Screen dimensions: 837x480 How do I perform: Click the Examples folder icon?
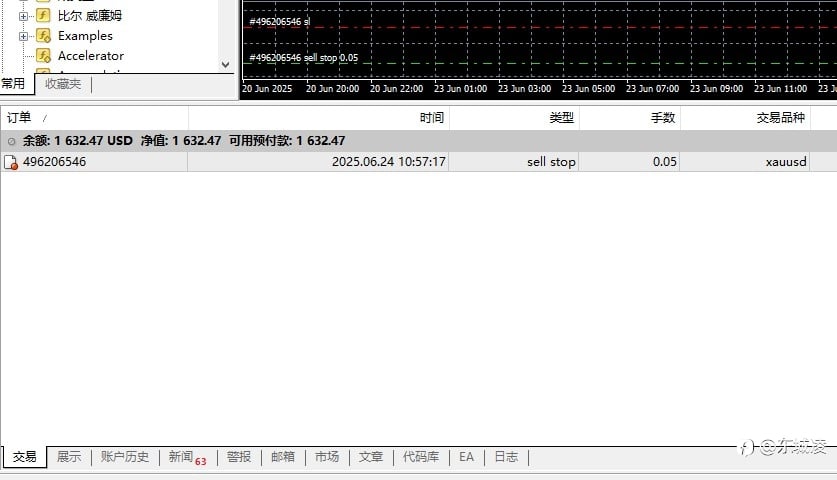pyautogui.click(x=43, y=36)
